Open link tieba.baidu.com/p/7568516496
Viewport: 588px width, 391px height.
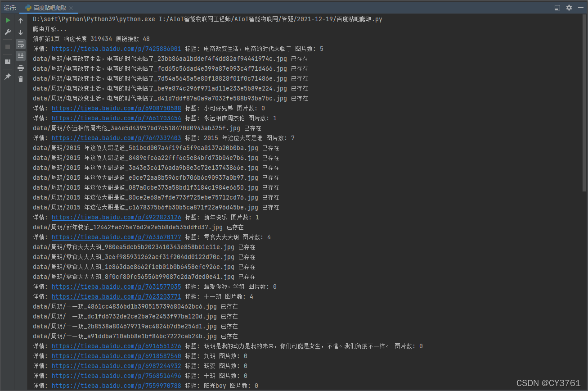pyautogui.click(x=117, y=376)
